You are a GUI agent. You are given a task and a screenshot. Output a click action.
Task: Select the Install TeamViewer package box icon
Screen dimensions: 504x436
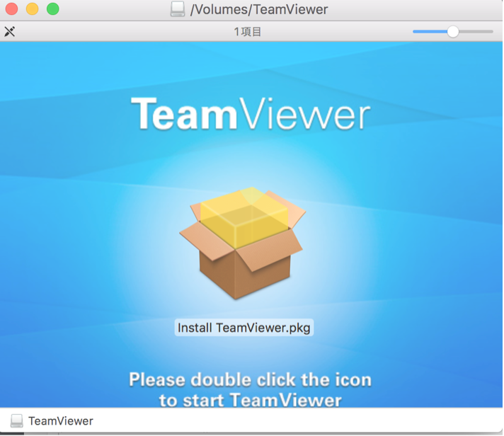pyautogui.click(x=242, y=243)
